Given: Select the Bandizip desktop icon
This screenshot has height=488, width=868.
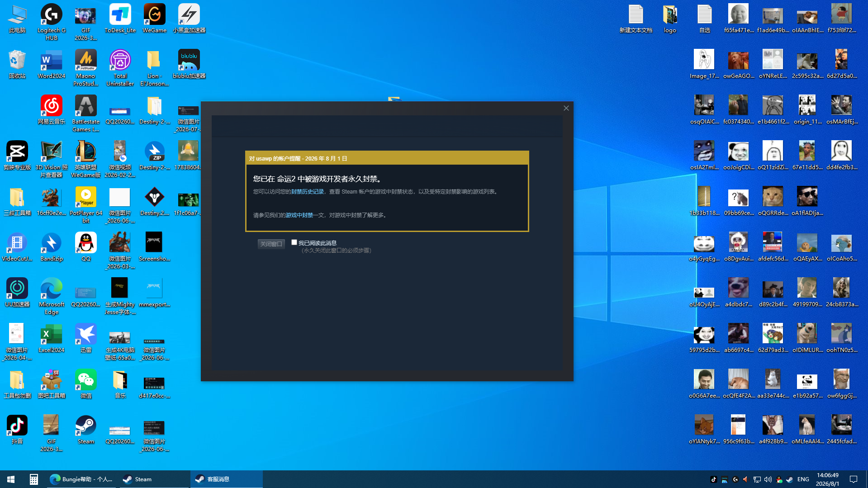Looking at the screenshot, I should (52, 247).
